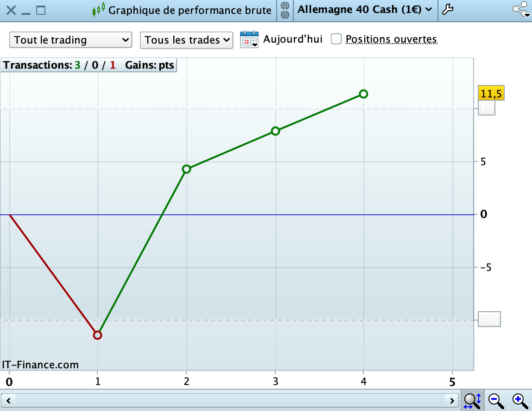The width and height of the screenshot is (532, 411).
Task: Click the candlestick chart icon in title
Action: coord(98,10)
